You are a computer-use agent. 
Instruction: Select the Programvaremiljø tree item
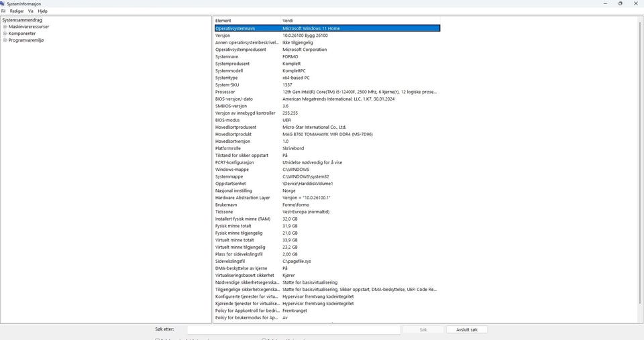tap(26, 40)
